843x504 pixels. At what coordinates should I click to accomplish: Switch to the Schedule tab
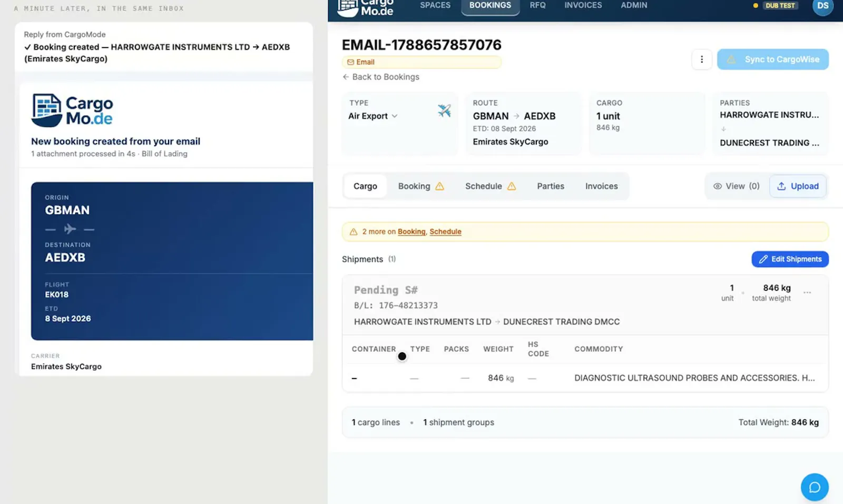(x=490, y=186)
